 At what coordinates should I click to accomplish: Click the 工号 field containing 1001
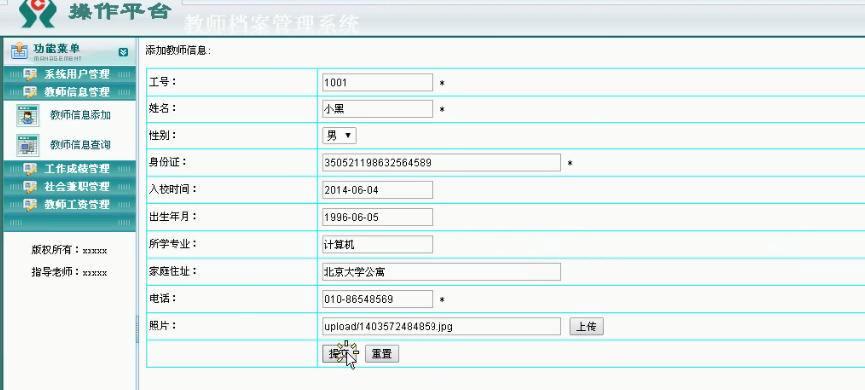[377, 83]
